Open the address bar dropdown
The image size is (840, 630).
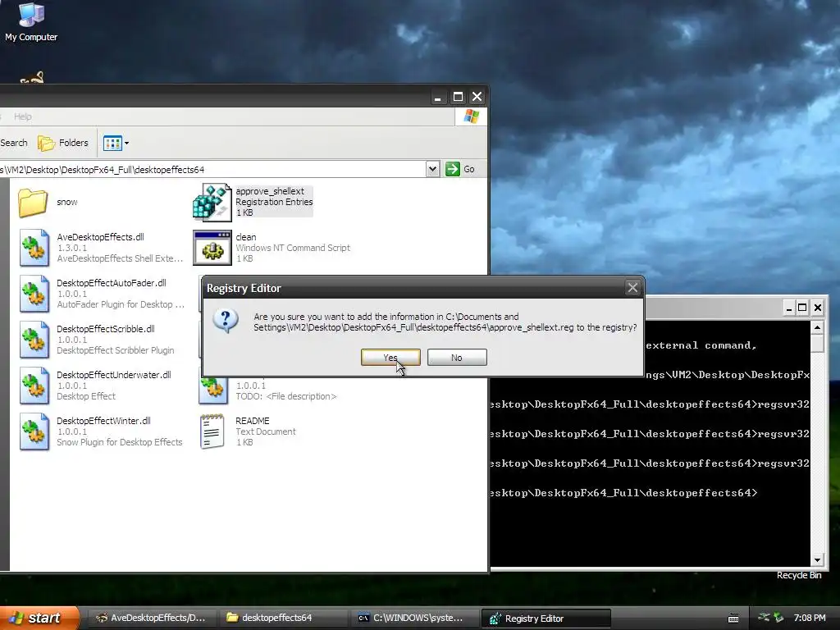433,169
